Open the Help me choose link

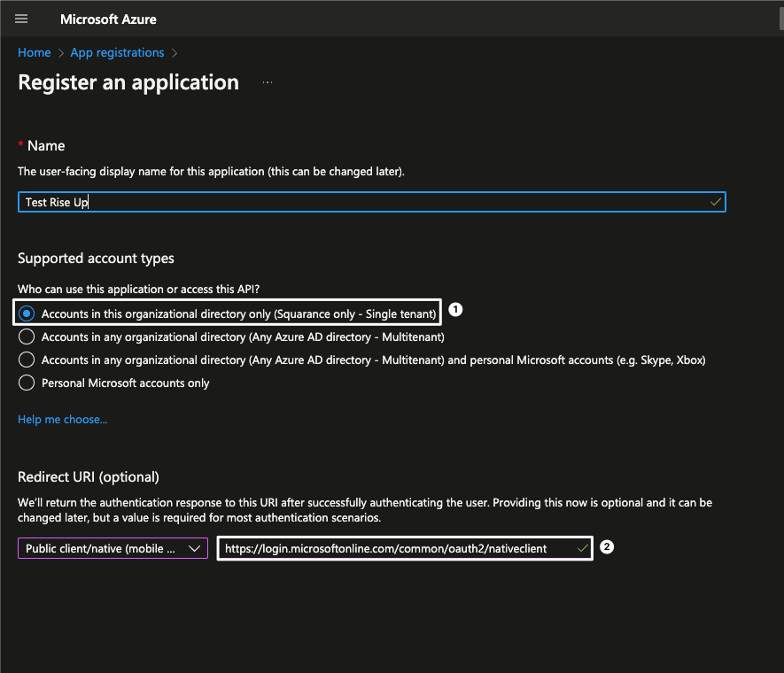tap(62, 419)
